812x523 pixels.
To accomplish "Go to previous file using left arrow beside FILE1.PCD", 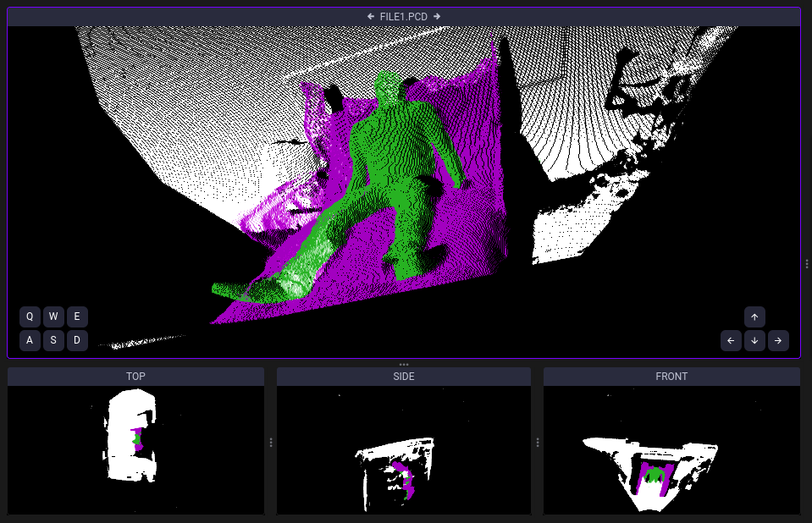I will (371, 17).
